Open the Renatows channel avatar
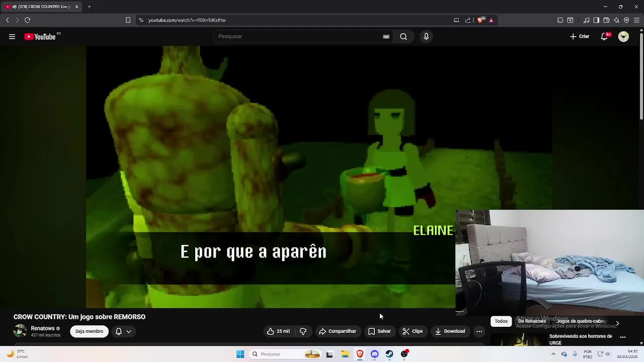Viewport: 644px width, 362px height. tap(20, 331)
